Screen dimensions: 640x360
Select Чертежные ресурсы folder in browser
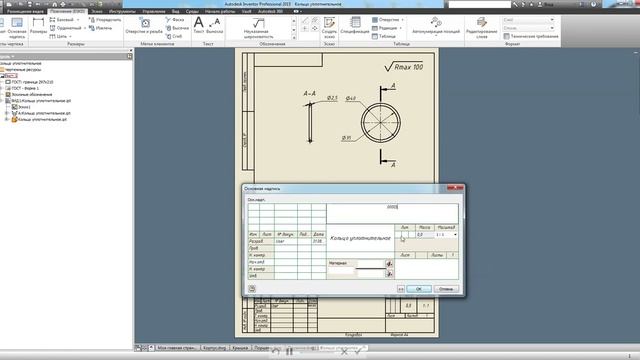point(21,69)
